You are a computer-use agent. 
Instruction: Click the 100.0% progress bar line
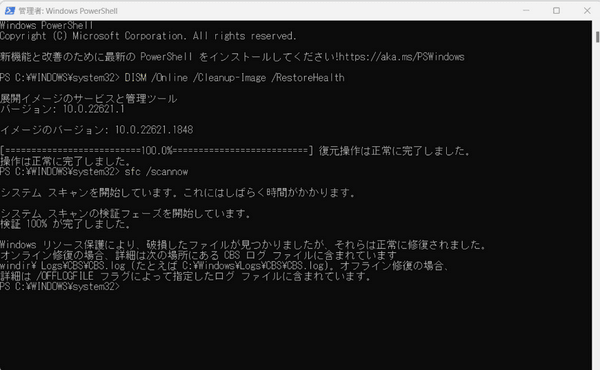pos(157,151)
